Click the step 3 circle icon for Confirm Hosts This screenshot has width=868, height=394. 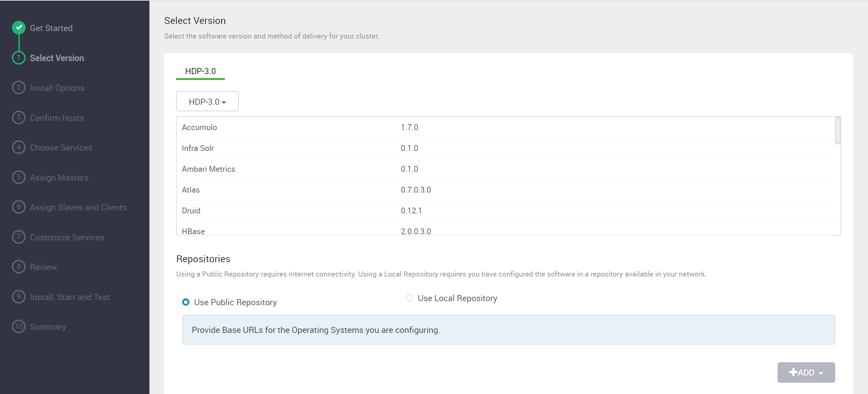pyautogui.click(x=19, y=117)
